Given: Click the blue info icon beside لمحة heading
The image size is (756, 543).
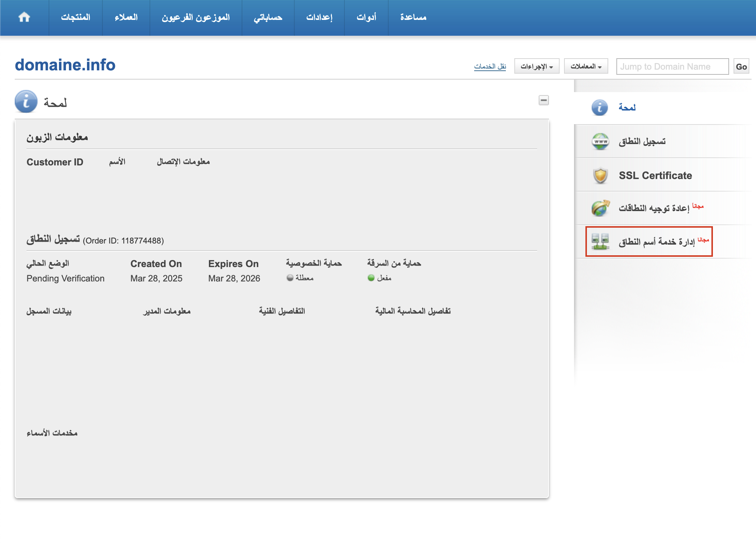Looking at the screenshot, I should pos(26,101).
